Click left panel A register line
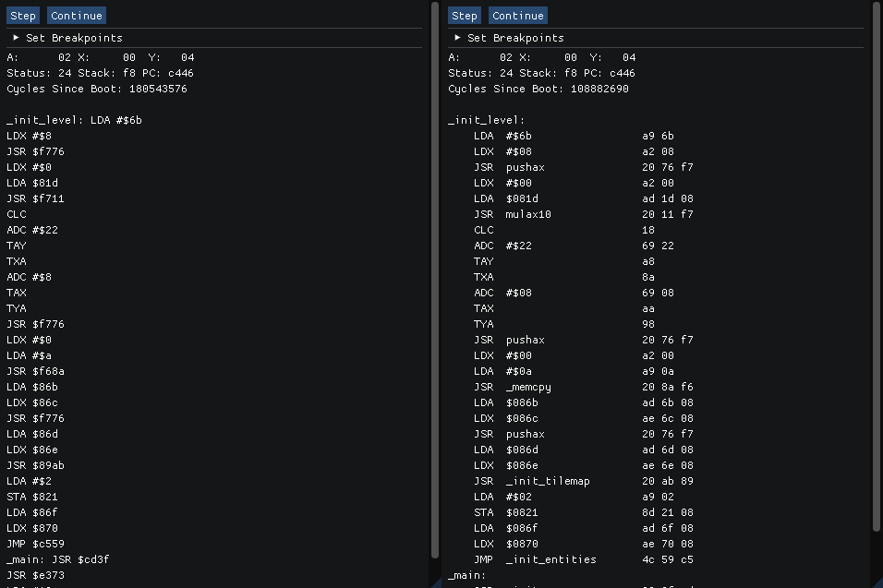Viewport: 883px width, 588px height. [101, 57]
